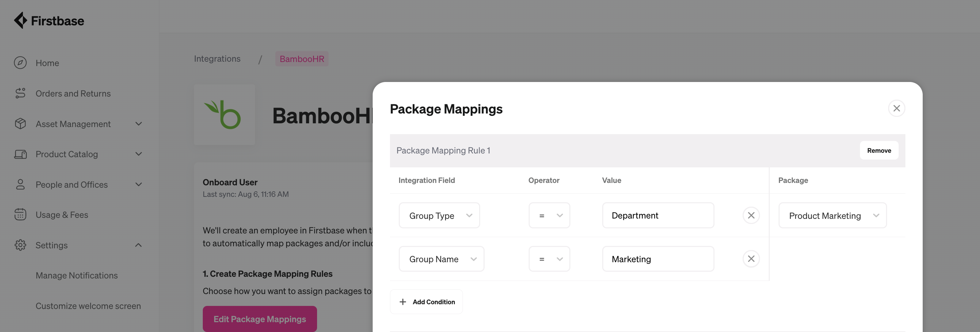This screenshot has height=332, width=980.
Task: Open Customize welcome screen settings
Action: (x=88, y=306)
